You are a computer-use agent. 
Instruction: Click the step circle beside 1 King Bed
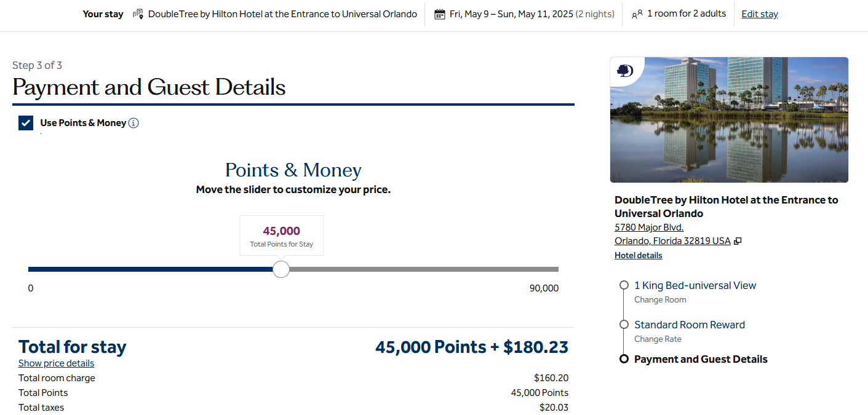[624, 285]
